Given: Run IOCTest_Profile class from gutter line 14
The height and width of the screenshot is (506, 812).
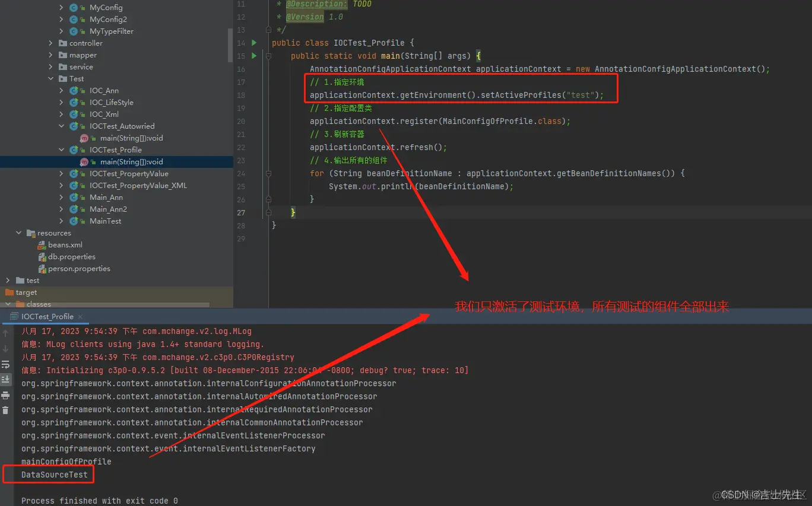Looking at the screenshot, I should tap(254, 43).
